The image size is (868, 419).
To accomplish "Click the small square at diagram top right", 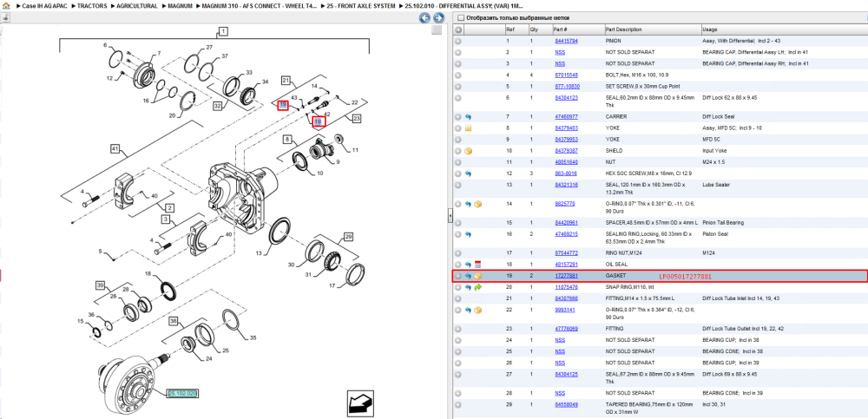I will coord(437,29).
